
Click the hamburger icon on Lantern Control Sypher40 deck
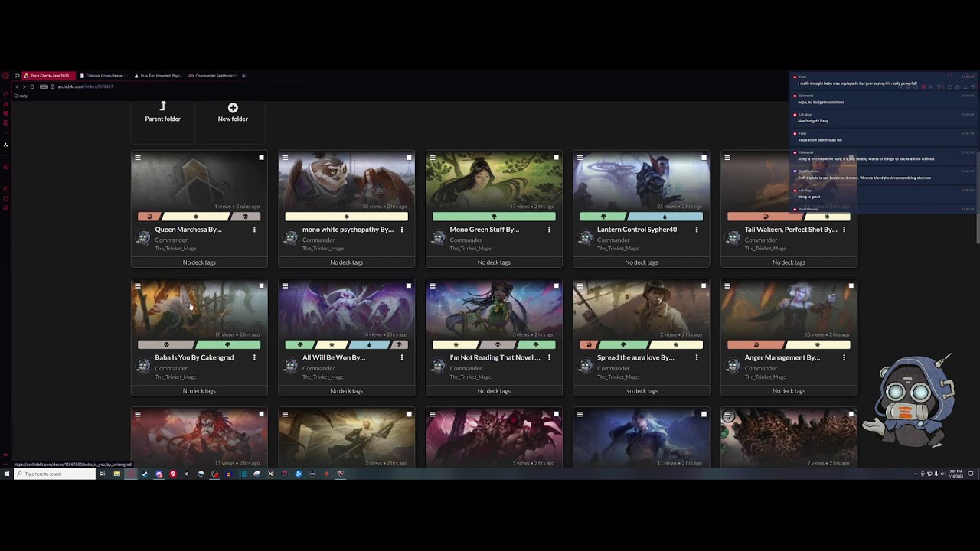tap(580, 158)
